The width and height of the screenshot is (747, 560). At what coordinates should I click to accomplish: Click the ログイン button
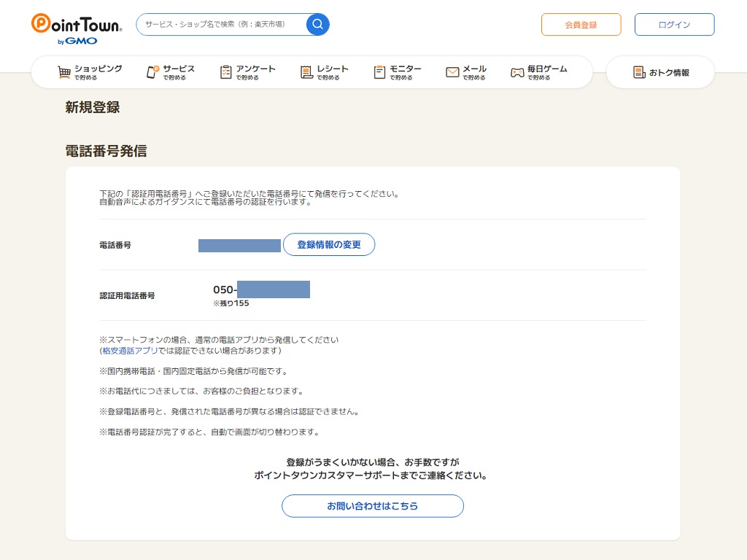(674, 24)
